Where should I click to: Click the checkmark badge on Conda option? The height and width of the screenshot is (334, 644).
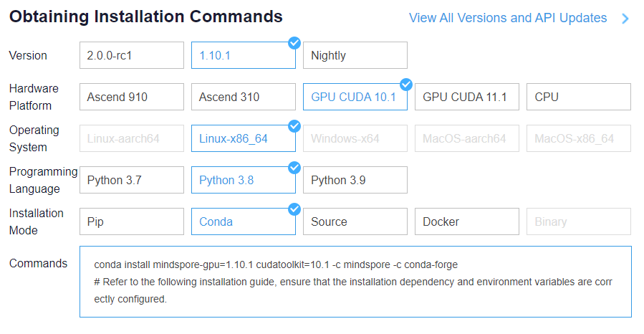pyautogui.click(x=294, y=209)
